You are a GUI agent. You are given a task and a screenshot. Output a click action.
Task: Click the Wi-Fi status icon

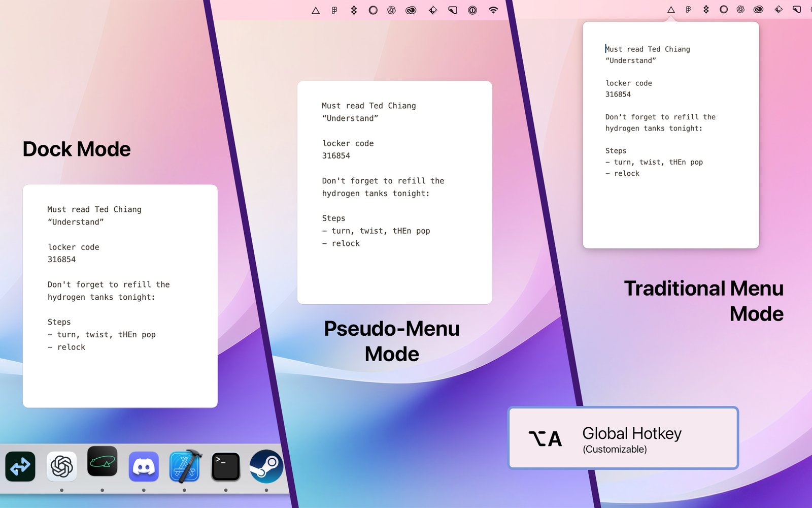493,10
